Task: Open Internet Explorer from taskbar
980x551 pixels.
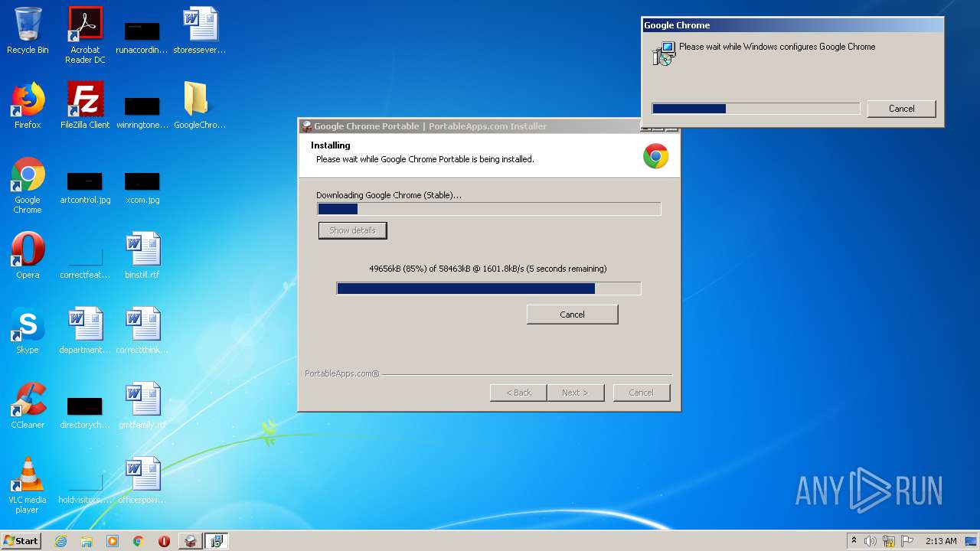Action: coord(60,541)
